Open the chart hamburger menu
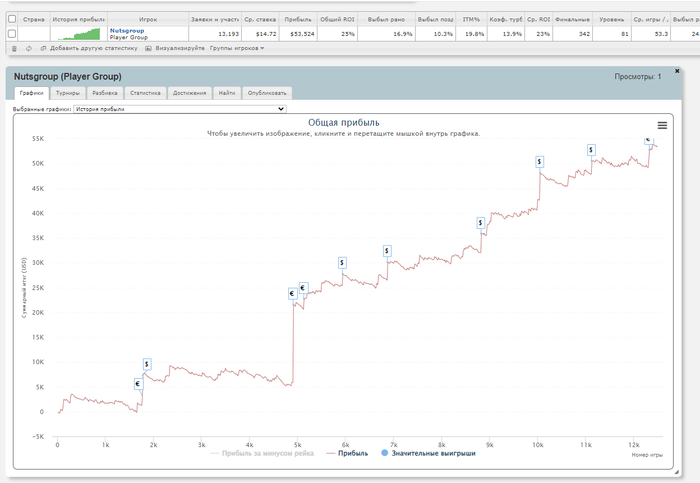The width and height of the screenshot is (700, 483). 661,124
